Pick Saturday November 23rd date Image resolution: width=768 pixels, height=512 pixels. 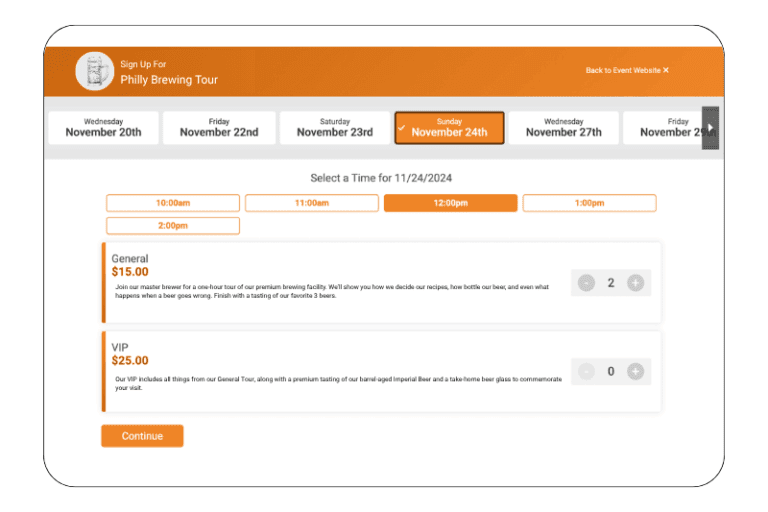pos(334,128)
